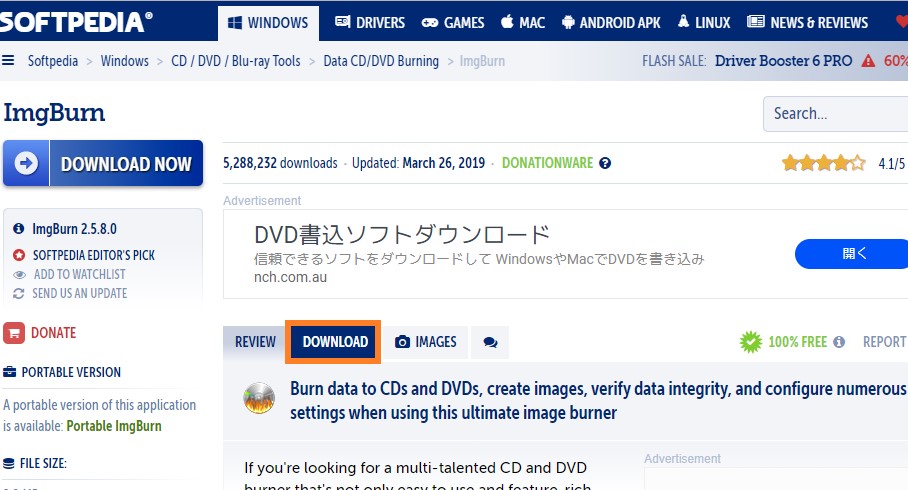Click the info icon beside 100% FREE
Screen dimensions: 908x490
coord(839,342)
